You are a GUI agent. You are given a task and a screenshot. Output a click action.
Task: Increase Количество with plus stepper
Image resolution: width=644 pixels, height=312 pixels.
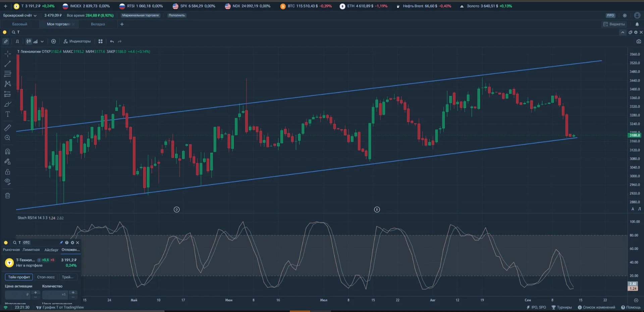click(73, 293)
